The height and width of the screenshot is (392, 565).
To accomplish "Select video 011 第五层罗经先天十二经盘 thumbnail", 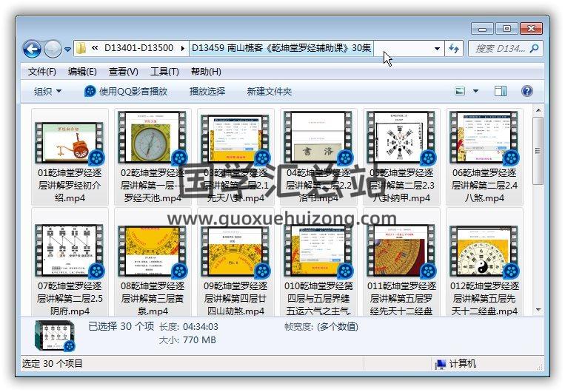I will [401, 251].
